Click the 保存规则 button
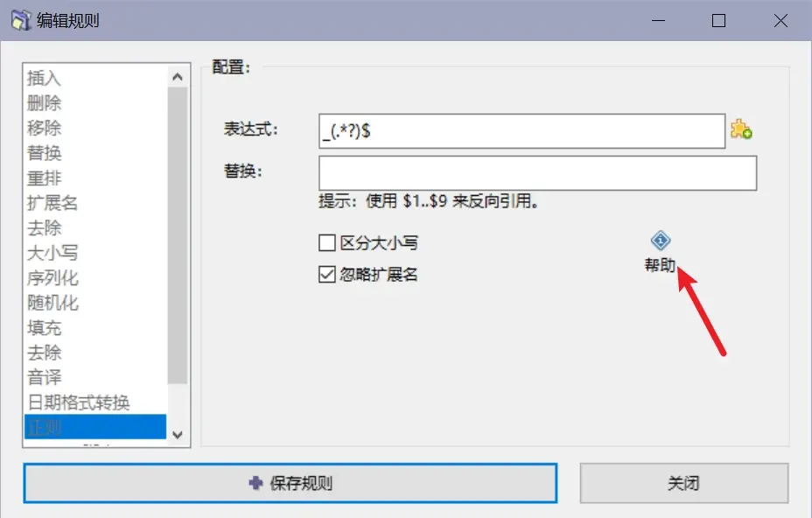The image size is (812, 518). click(290, 483)
